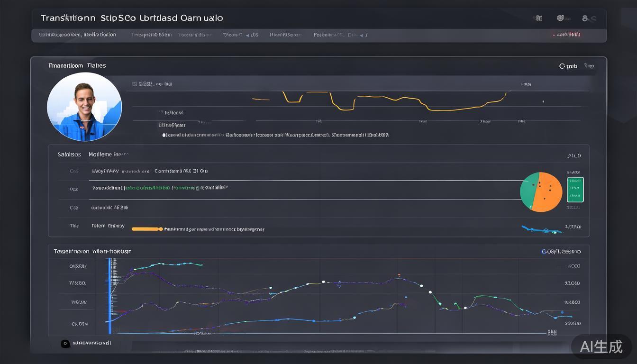The height and width of the screenshot is (364, 637).
Task: Click the first icon in top-right header
Action: [x=538, y=18]
